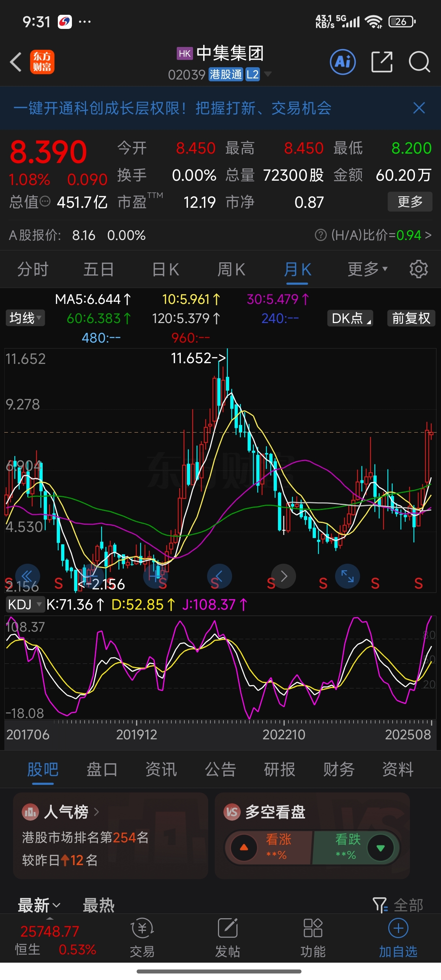The image size is (441, 980).
Task: Tap the 港股通 badge
Action: coord(226,74)
